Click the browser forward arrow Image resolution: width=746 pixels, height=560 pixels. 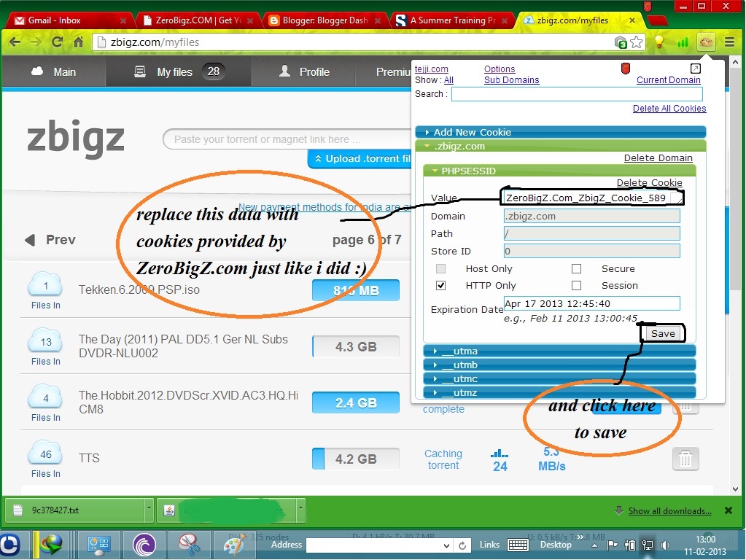[36, 42]
